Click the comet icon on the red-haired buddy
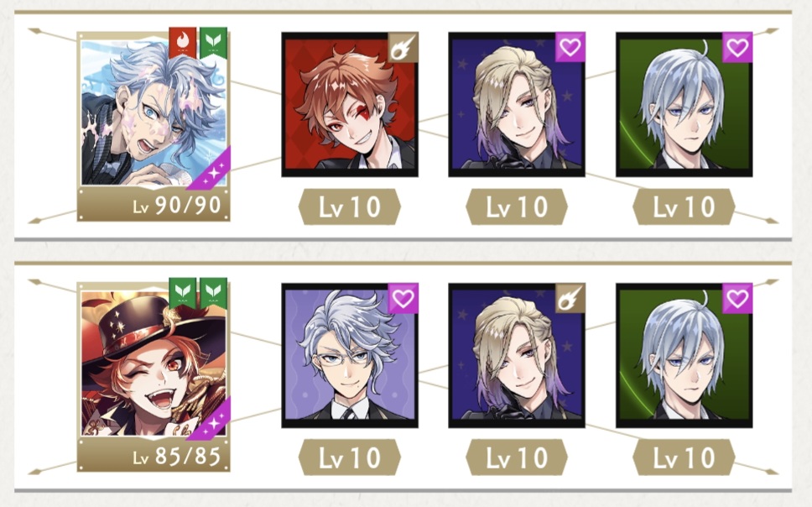This screenshot has width=812, height=507. pyautogui.click(x=403, y=47)
